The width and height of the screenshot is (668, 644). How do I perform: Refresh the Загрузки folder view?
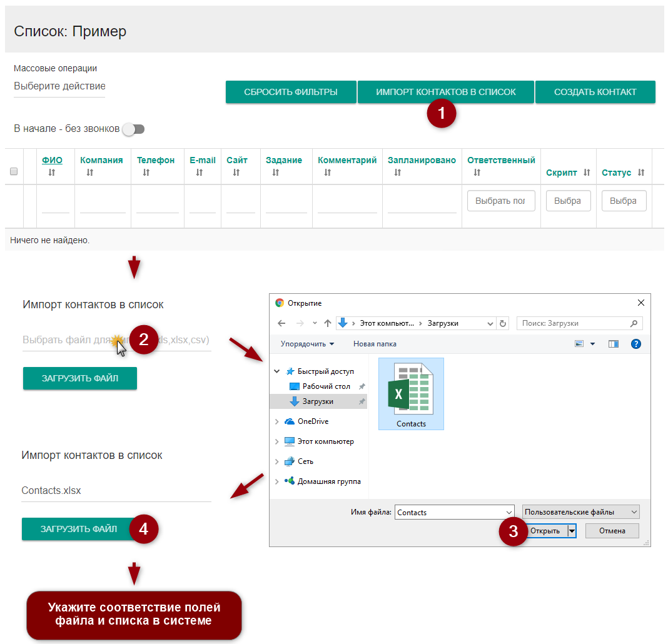pos(503,323)
